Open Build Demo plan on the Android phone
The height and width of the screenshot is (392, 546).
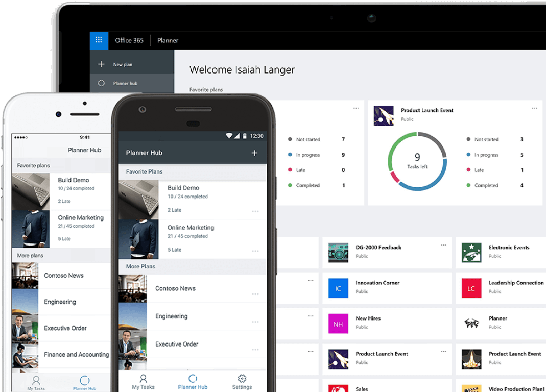coord(193,200)
